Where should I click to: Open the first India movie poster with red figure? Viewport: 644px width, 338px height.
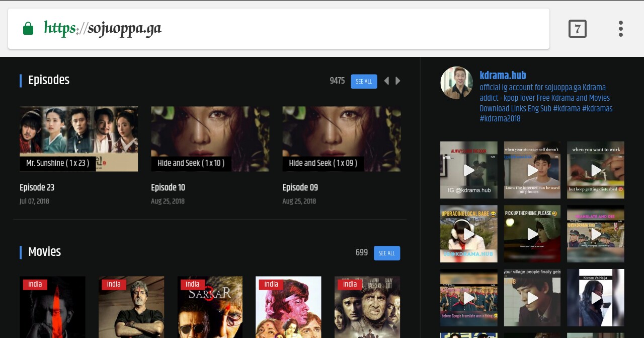tap(52, 307)
